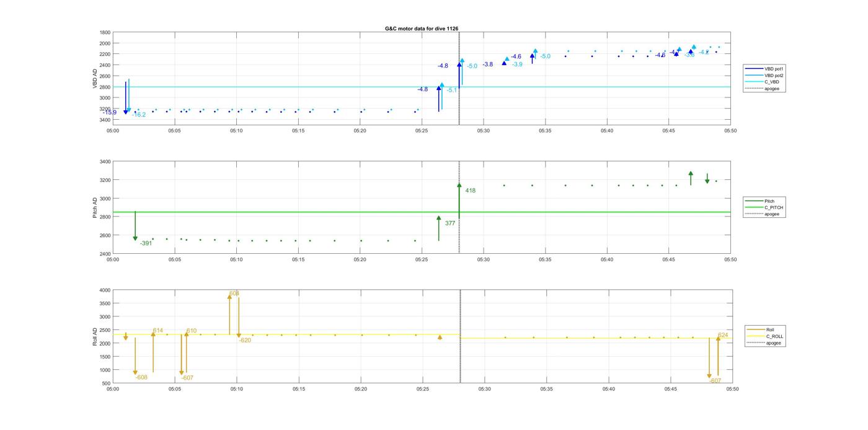Click the '-620' roll data label
The height and width of the screenshot is (430, 868).
246,340
